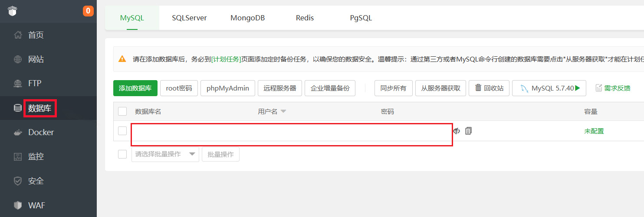Open the notification count badge showing 0
The width and height of the screenshot is (644, 217).
[88, 11]
